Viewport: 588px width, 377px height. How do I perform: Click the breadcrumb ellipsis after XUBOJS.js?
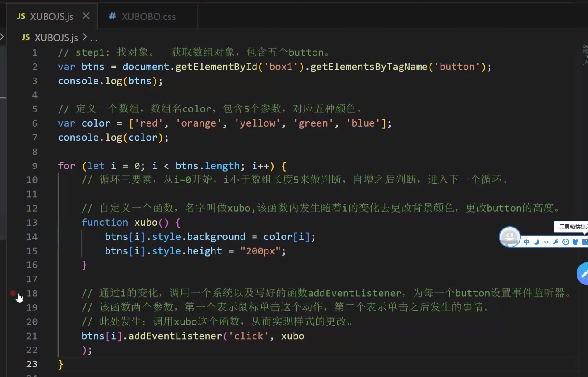click(x=94, y=38)
